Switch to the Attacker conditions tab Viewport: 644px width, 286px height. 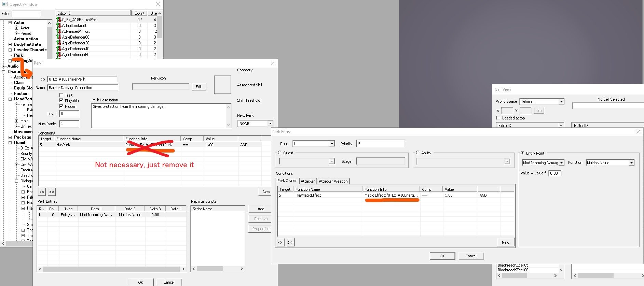coord(308,181)
